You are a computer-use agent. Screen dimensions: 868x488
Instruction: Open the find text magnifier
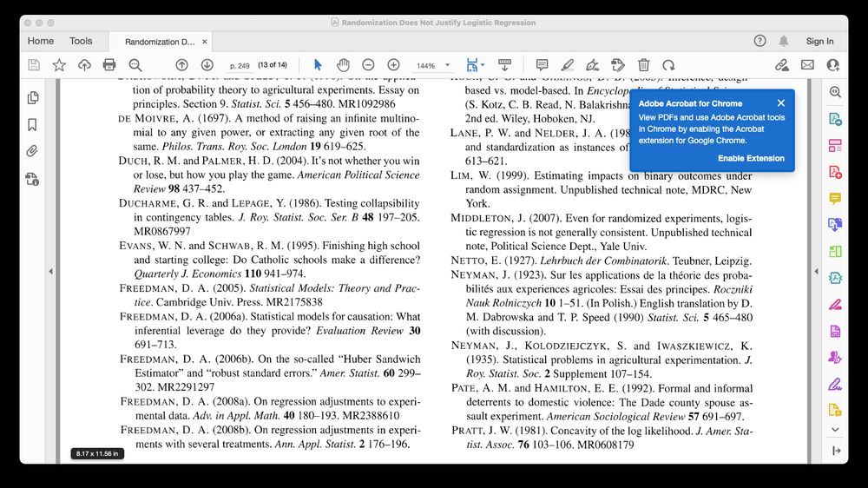(x=135, y=65)
